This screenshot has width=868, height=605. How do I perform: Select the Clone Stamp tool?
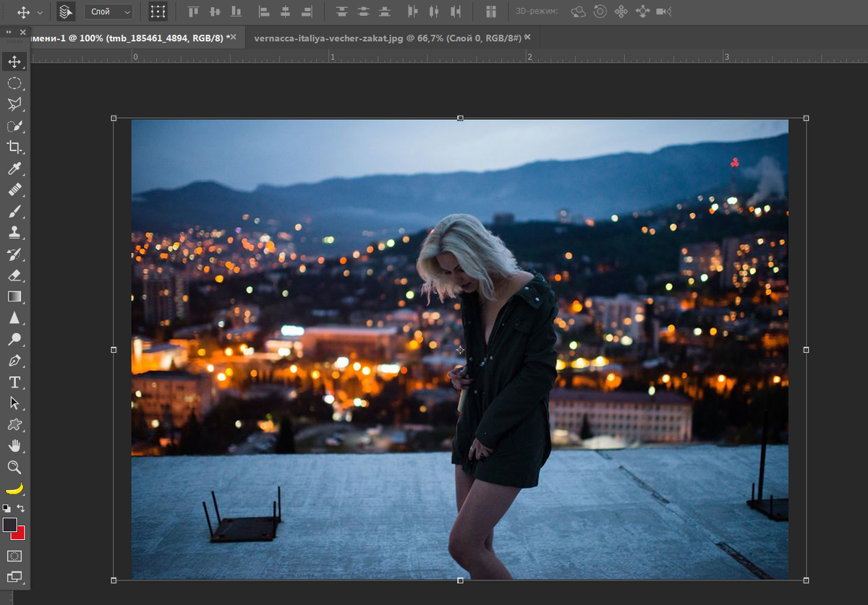click(x=14, y=232)
